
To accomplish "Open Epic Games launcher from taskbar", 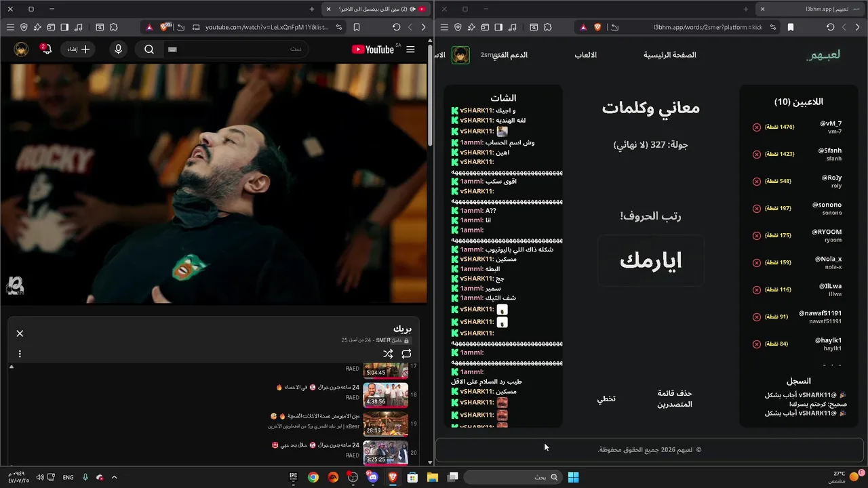I will [293, 477].
